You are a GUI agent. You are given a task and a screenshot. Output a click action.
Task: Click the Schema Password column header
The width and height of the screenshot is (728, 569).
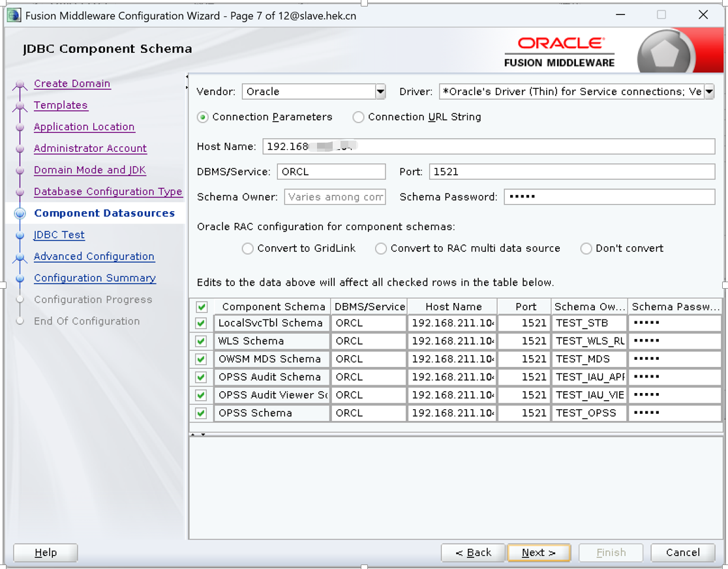click(x=675, y=307)
